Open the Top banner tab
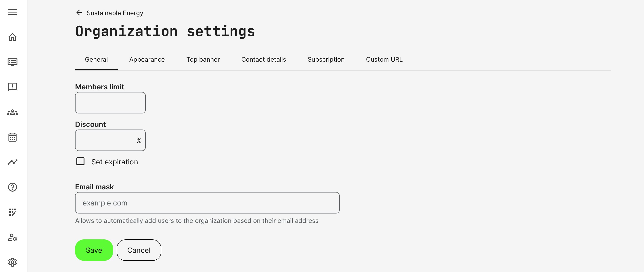Image resolution: width=644 pixels, height=272 pixels. point(203,59)
